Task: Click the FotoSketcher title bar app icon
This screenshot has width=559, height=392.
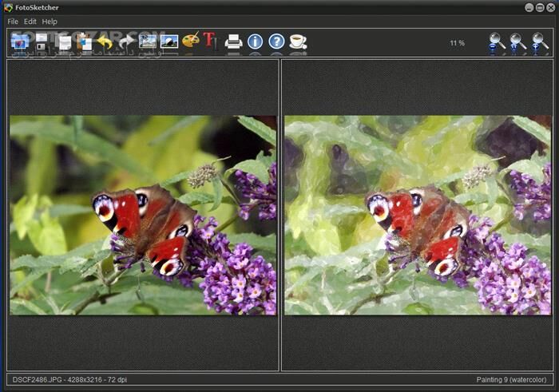Action: (x=8, y=7)
